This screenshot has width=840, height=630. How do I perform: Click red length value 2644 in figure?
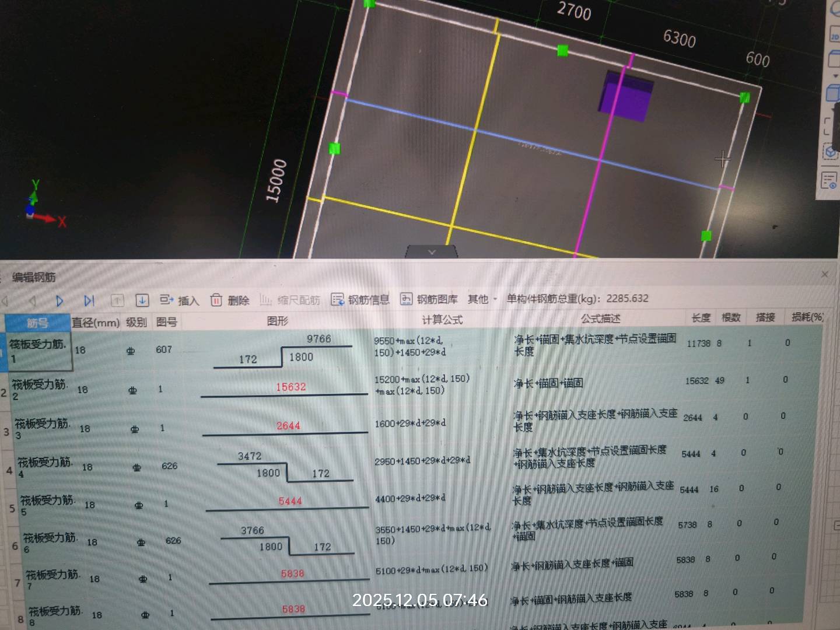(288, 426)
